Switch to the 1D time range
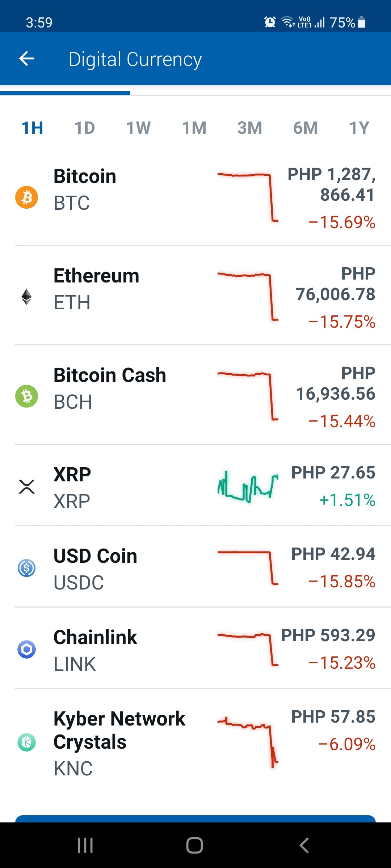Viewport: 391px width, 868px height. 85,128
